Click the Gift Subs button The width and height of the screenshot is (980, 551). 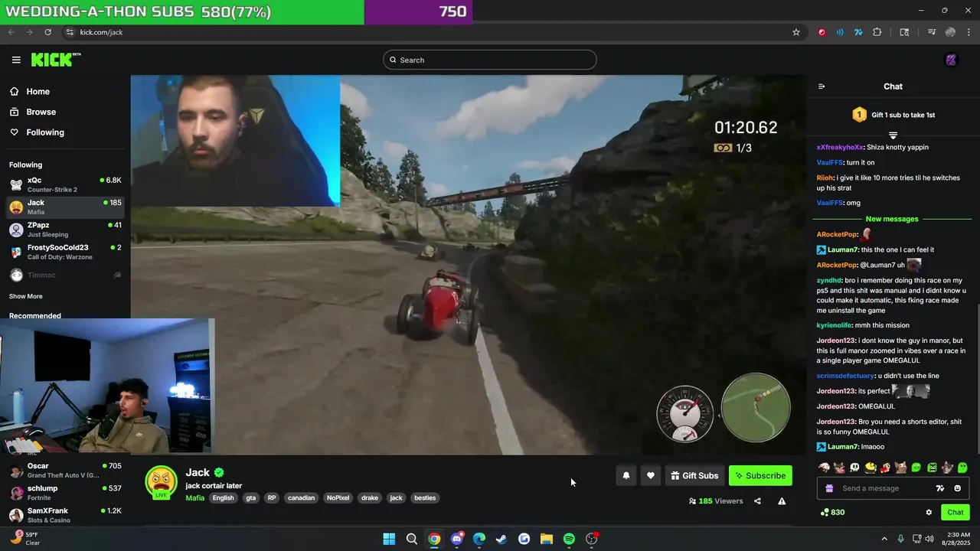pos(694,475)
